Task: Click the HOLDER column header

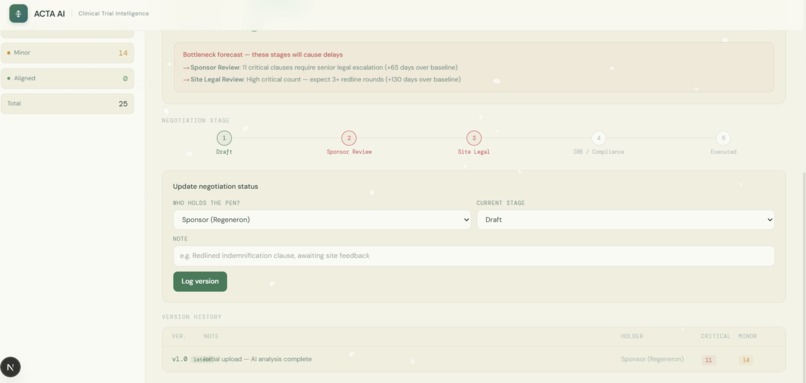Action: coord(632,336)
